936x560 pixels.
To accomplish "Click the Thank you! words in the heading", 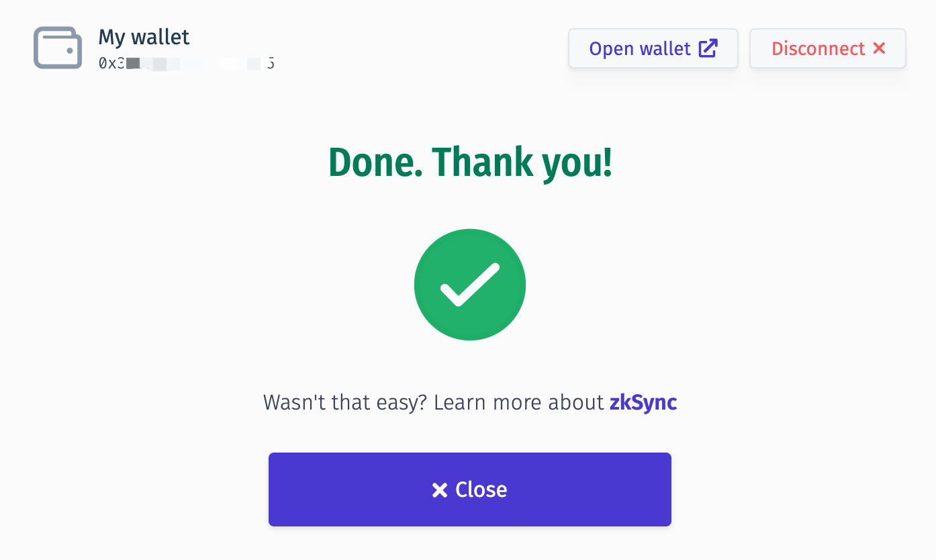I will pos(522,162).
